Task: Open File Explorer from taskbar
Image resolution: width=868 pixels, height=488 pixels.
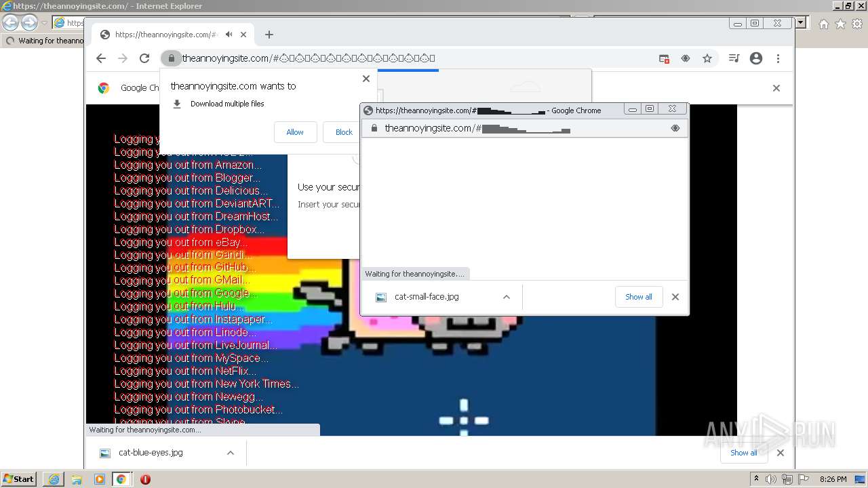Action: (77, 479)
